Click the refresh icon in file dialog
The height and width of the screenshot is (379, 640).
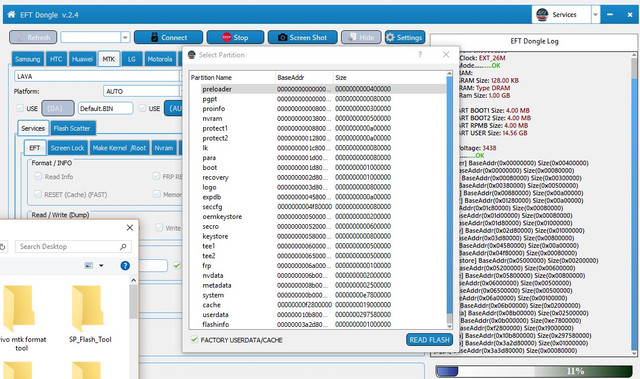pos(2,246)
